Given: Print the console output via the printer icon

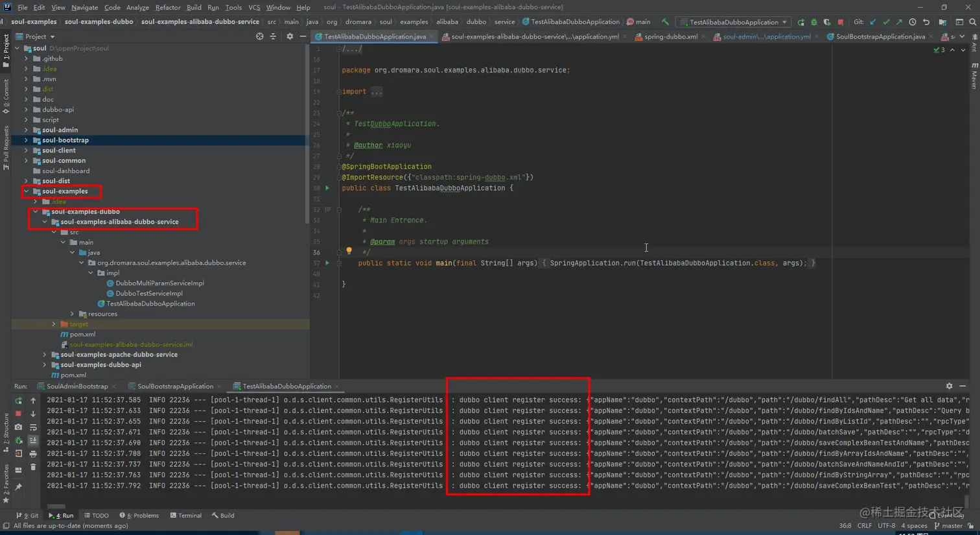Looking at the screenshot, I should pyautogui.click(x=33, y=454).
